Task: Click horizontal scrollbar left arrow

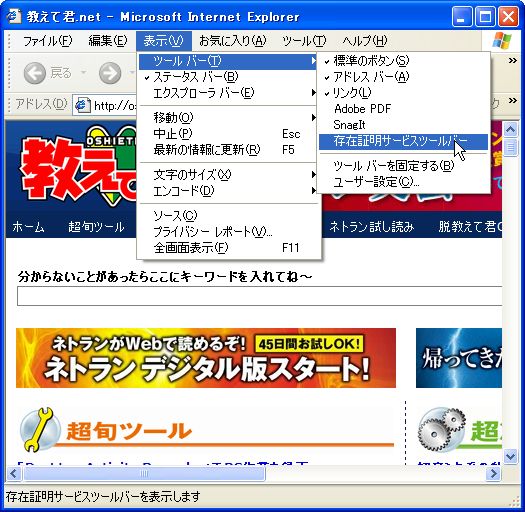Action: pyautogui.click(x=14, y=473)
